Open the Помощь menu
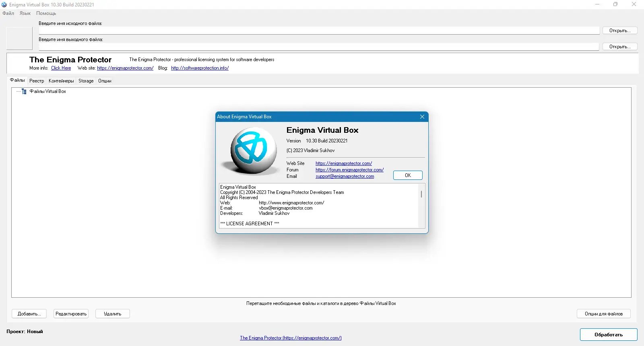 tap(46, 13)
